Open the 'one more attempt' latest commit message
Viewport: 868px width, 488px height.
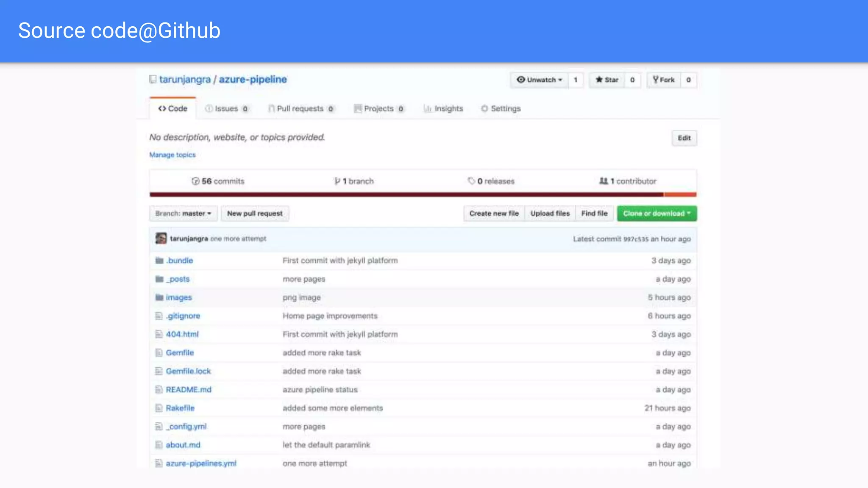[238, 239]
